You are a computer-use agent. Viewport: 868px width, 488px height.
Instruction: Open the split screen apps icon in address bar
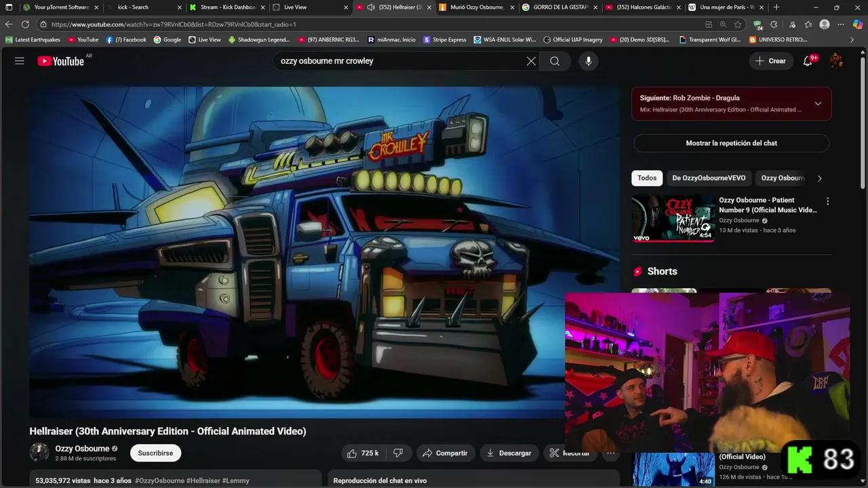[709, 24]
